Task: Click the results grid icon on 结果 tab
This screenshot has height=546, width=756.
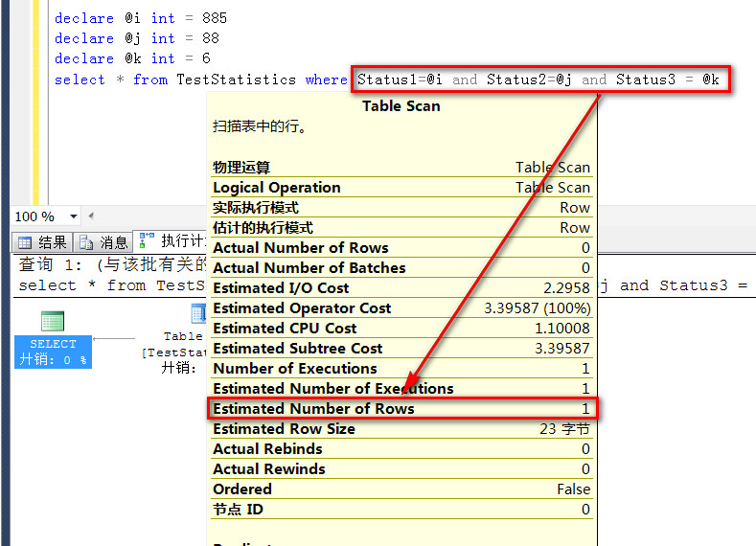Action: (x=25, y=242)
